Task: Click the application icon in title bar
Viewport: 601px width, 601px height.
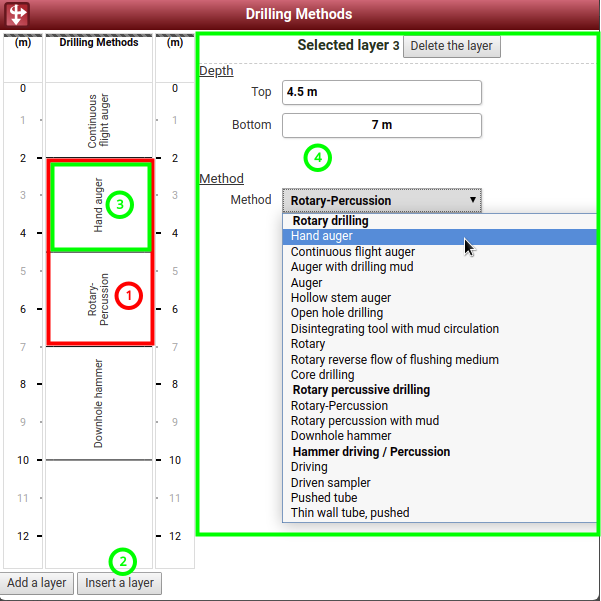Action: point(17,15)
